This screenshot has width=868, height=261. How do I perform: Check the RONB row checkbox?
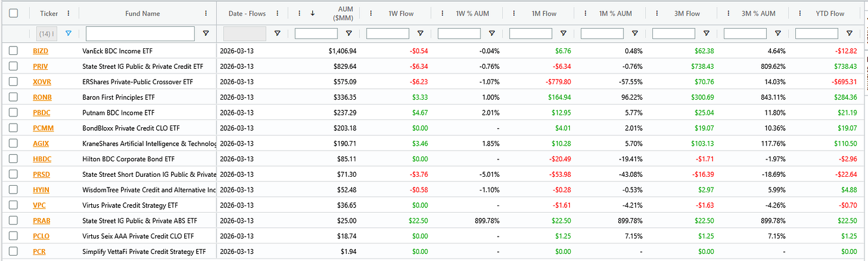point(14,97)
